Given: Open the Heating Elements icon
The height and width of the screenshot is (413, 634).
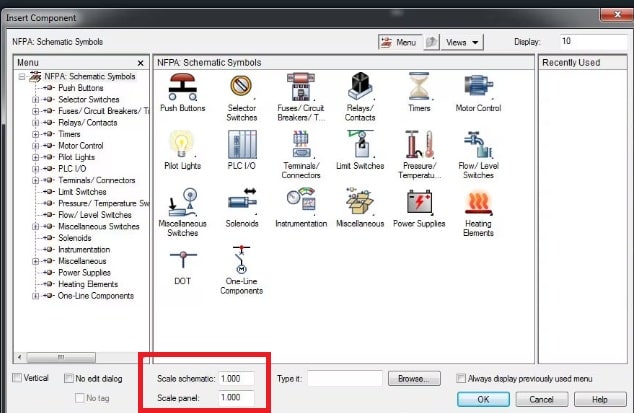Looking at the screenshot, I should [x=478, y=202].
